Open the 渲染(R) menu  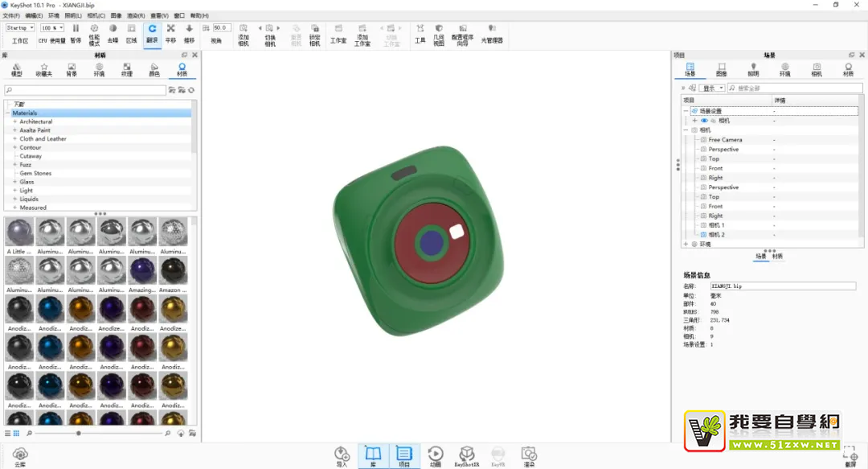coord(136,15)
